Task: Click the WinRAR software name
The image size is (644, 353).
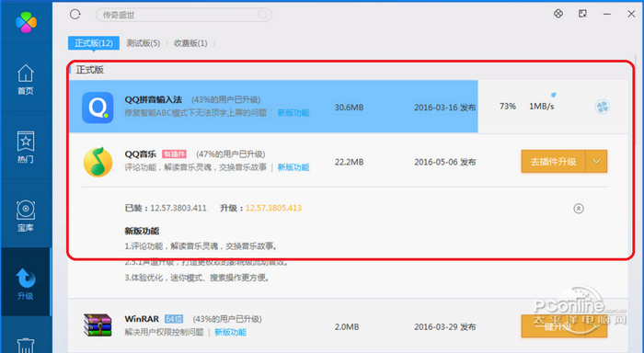Action: [142, 319]
